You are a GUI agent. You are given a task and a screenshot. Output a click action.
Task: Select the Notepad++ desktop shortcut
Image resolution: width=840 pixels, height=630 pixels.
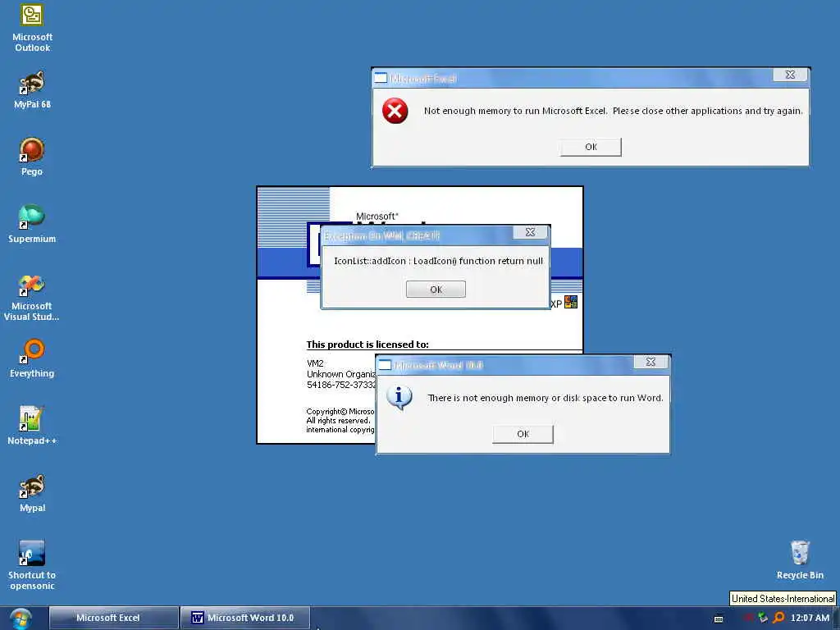[x=32, y=426]
